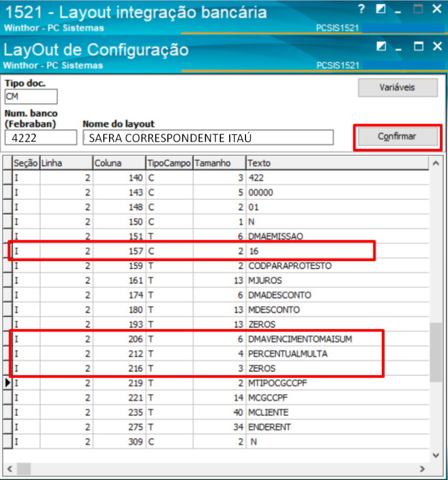
Task: Click the restore icon in the 1521 window title bar
Action: pyautogui.click(x=381, y=9)
